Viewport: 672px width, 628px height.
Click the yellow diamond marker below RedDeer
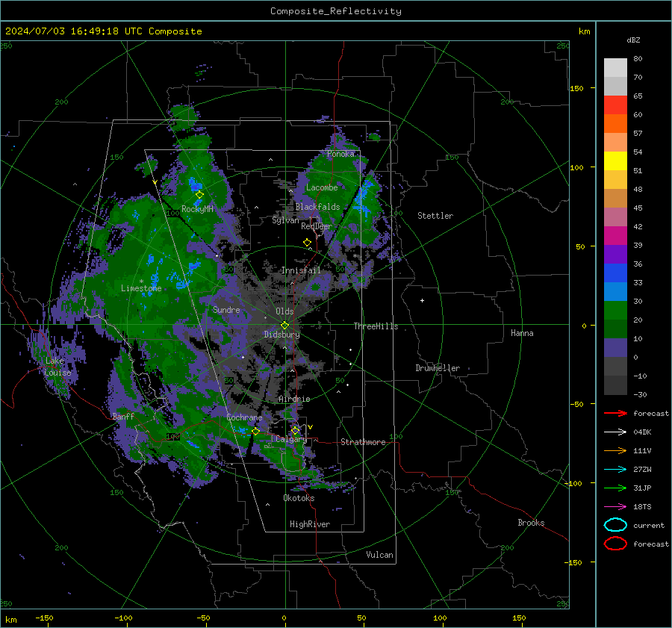pos(307,243)
